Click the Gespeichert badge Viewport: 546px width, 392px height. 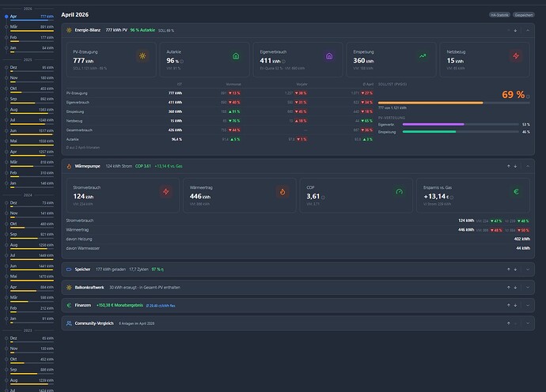[x=523, y=15]
